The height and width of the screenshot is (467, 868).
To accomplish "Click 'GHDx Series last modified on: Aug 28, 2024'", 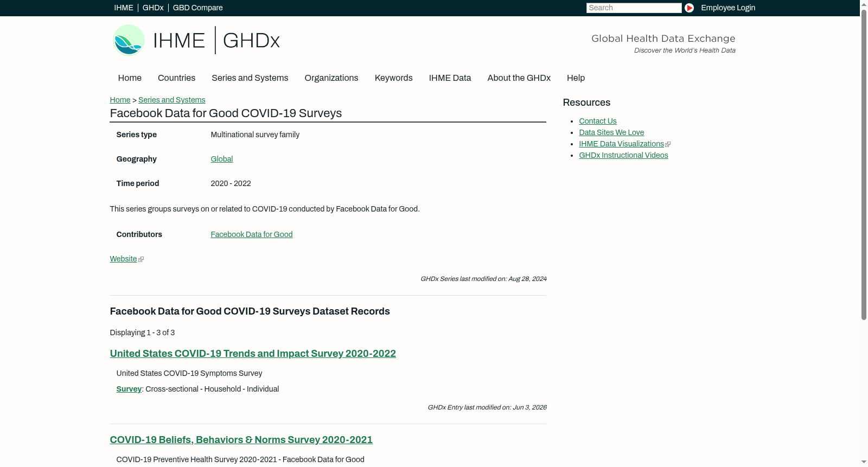I will click(x=483, y=279).
